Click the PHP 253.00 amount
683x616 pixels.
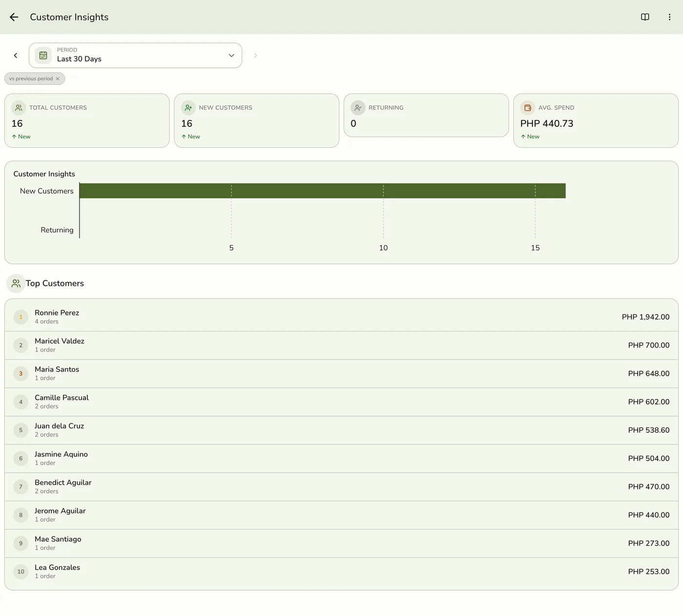click(x=649, y=572)
